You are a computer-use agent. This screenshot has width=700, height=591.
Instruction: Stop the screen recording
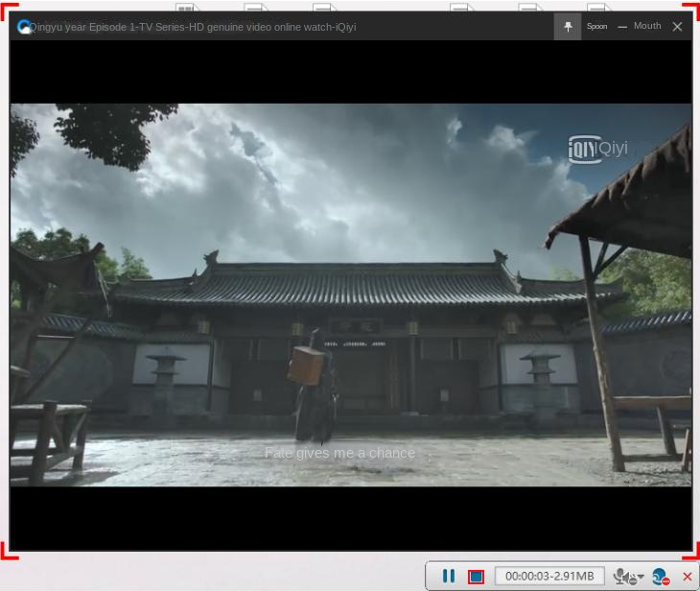click(476, 576)
